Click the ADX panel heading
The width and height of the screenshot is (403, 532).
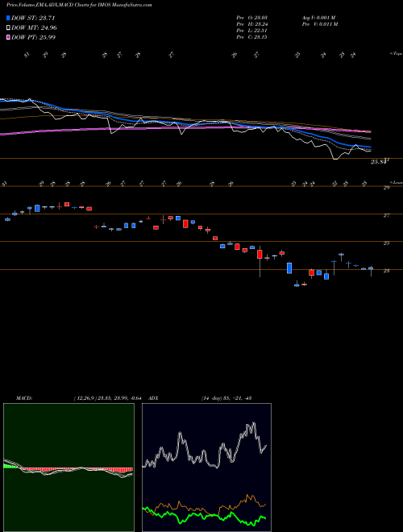tap(154, 398)
